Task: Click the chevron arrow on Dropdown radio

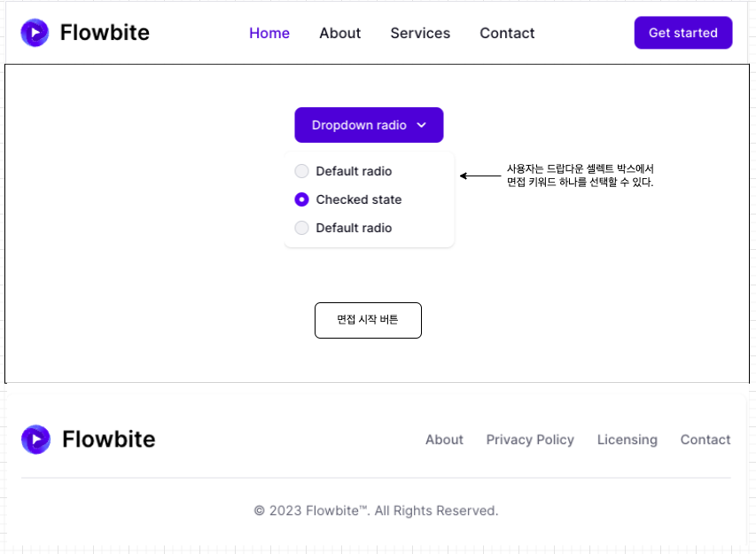Action: pos(421,125)
